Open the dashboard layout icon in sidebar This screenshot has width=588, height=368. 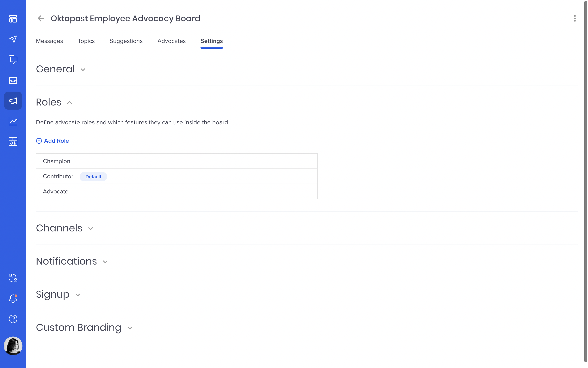13,19
